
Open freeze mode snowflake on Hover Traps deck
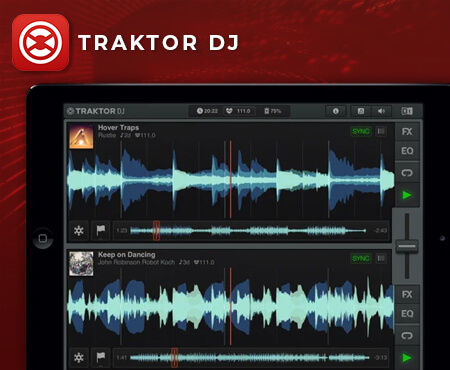79,230
